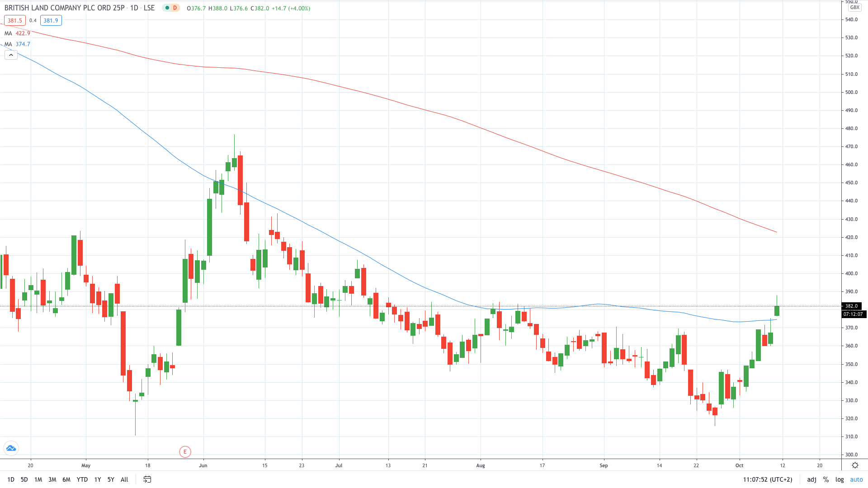This screenshot has height=488, width=868.
Task: Select the YTD time range
Action: [x=82, y=479]
